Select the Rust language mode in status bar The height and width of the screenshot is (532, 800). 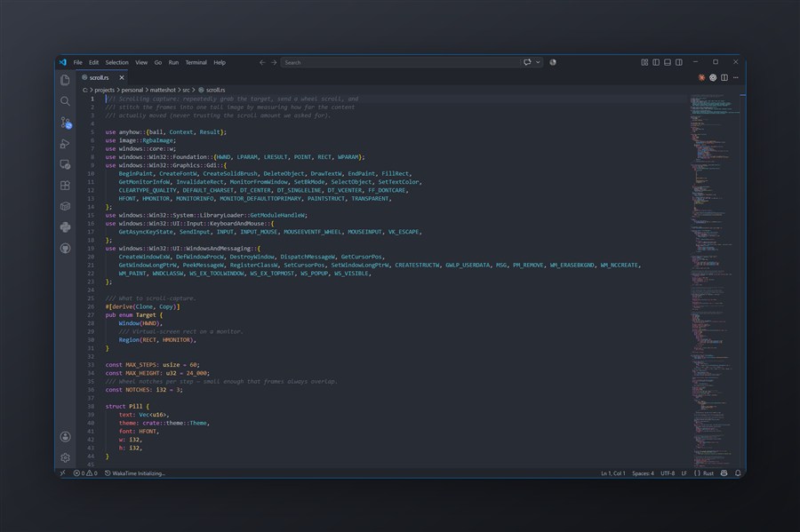(x=708, y=473)
